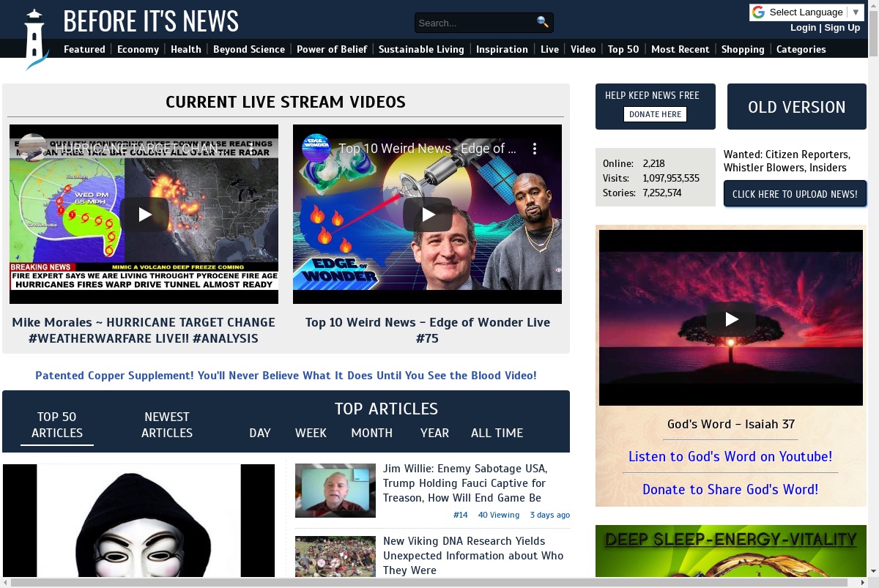Image resolution: width=879 pixels, height=588 pixels.
Task: Switch to the OLD VERSION button
Action: [x=797, y=107]
